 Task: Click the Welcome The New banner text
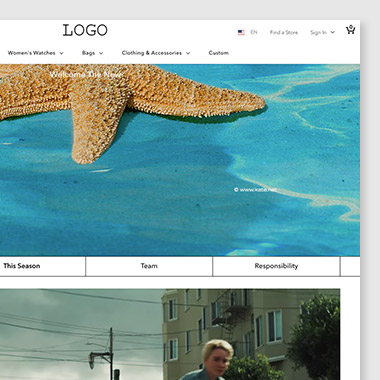coord(86,74)
